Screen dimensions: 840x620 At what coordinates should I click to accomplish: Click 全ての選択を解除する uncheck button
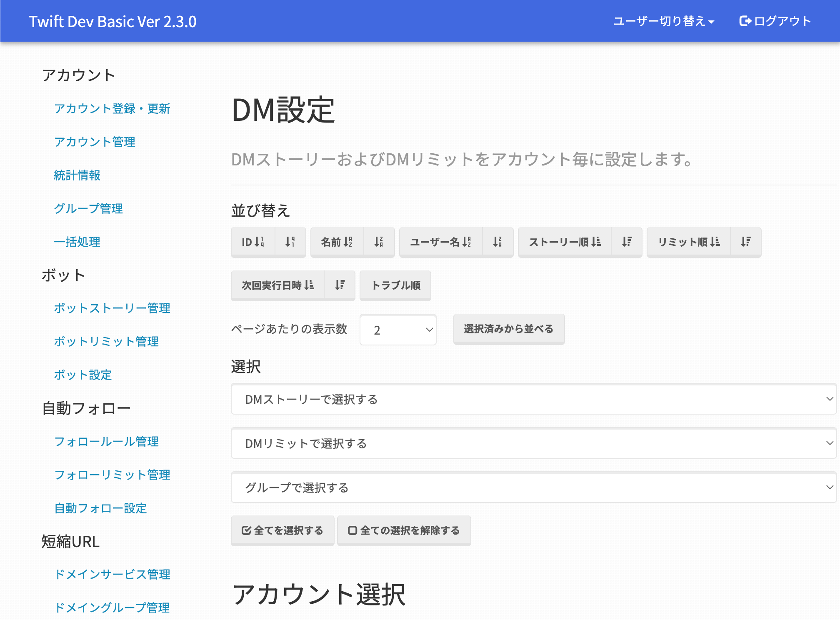coord(404,530)
